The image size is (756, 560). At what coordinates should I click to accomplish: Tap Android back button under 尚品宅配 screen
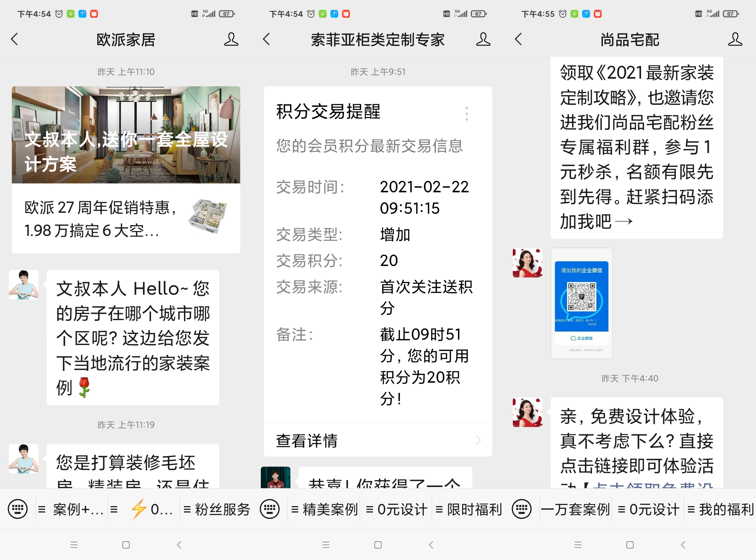point(683,545)
